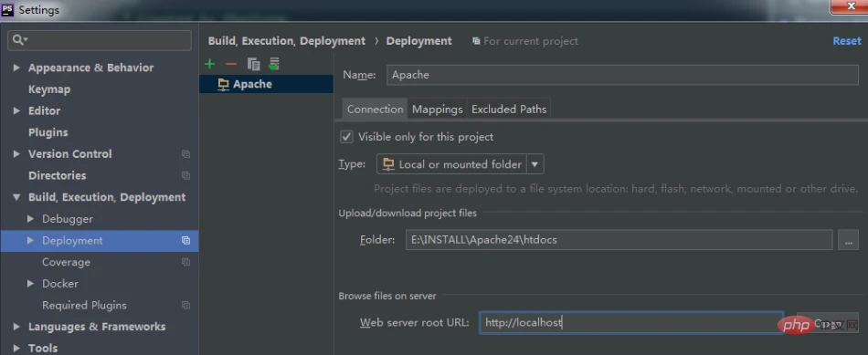Image resolution: width=868 pixels, height=355 pixels.
Task: Expand Appearance & Behavior section
Action: coord(16,68)
